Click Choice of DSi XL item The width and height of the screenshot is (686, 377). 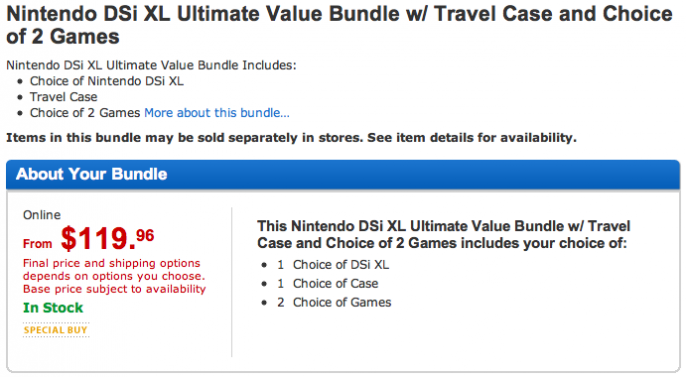pyautogui.click(x=341, y=265)
